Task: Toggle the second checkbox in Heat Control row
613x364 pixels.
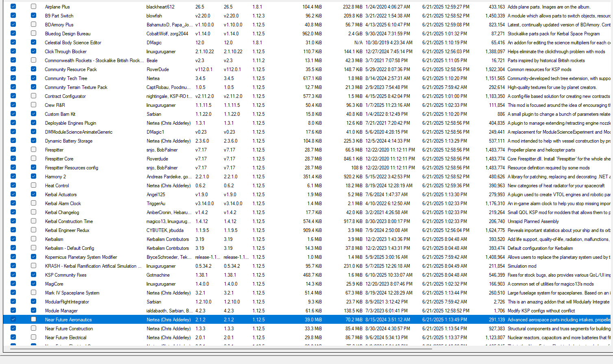Action: tap(33, 185)
